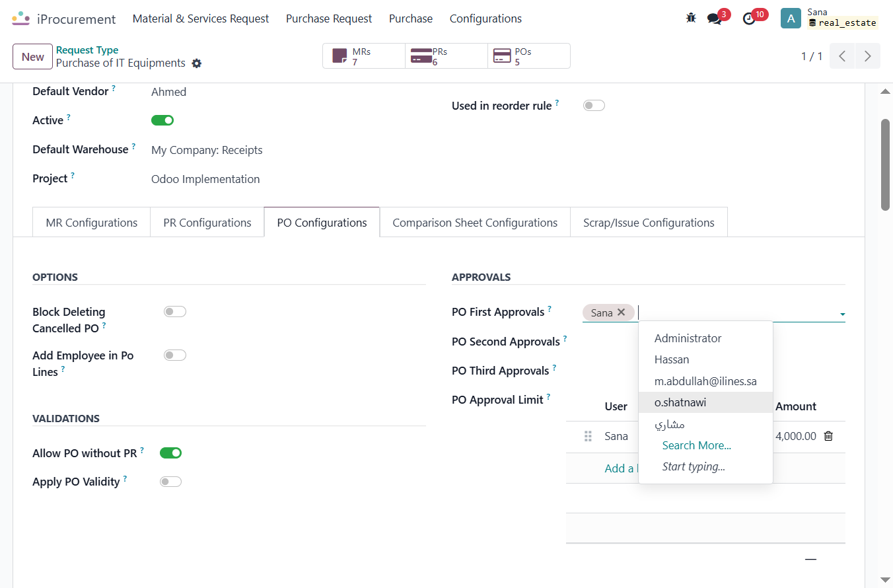The width and height of the screenshot is (893, 588).
Task: Toggle Used in reorder rule switch
Action: coord(594,106)
